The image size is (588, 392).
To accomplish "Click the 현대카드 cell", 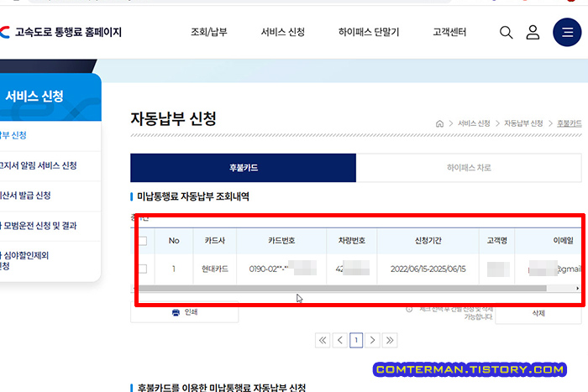I will [214, 269].
